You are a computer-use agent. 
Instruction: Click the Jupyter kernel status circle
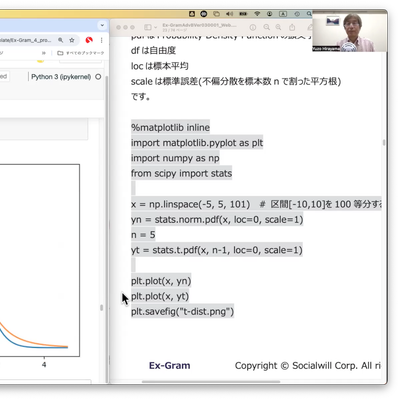(x=98, y=77)
